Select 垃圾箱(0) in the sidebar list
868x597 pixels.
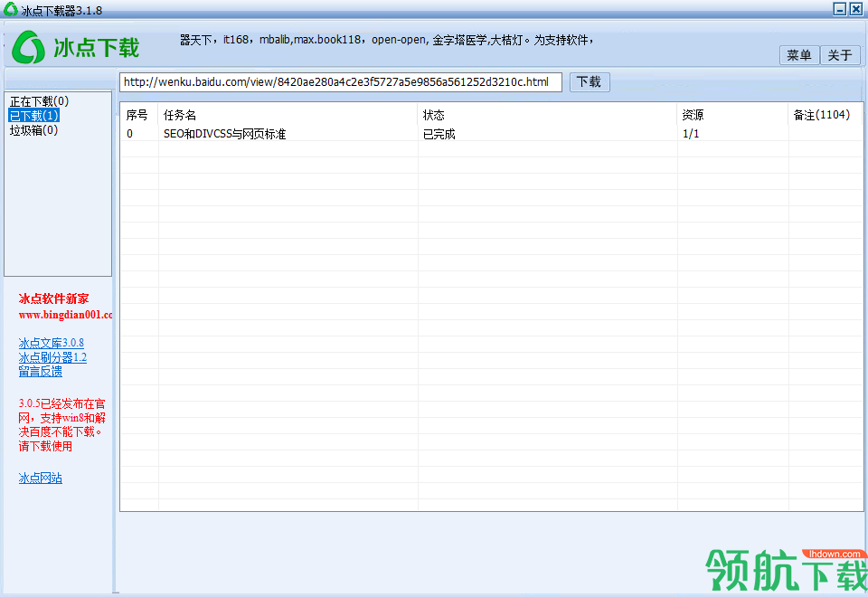coord(33,130)
